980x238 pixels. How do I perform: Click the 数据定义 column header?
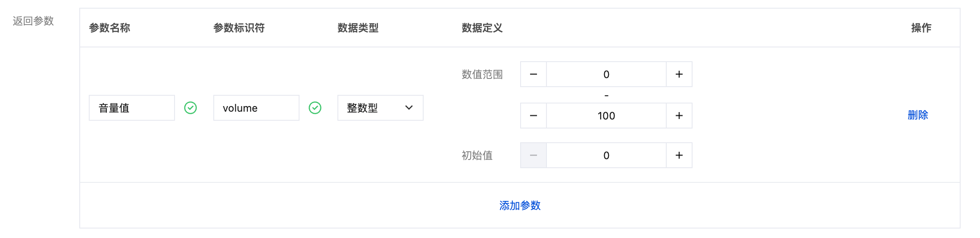click(482, 28)
